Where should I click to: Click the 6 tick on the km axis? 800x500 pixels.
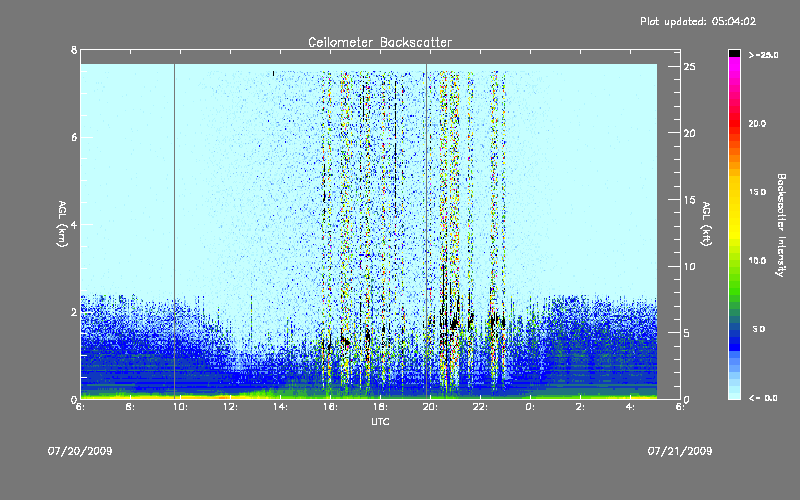coord(74,137)
